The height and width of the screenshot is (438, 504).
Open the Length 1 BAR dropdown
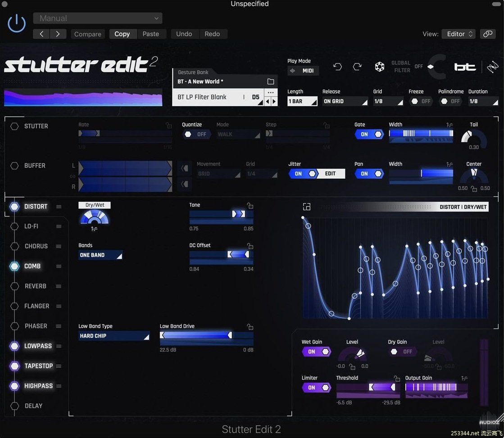pyautogui.click(x=302, y=101)
